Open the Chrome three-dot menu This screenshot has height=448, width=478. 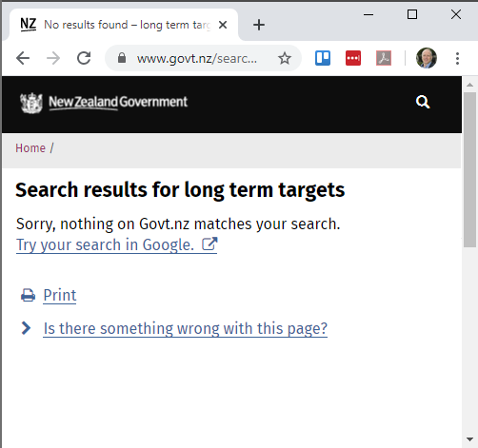click(x=457, y=58)
